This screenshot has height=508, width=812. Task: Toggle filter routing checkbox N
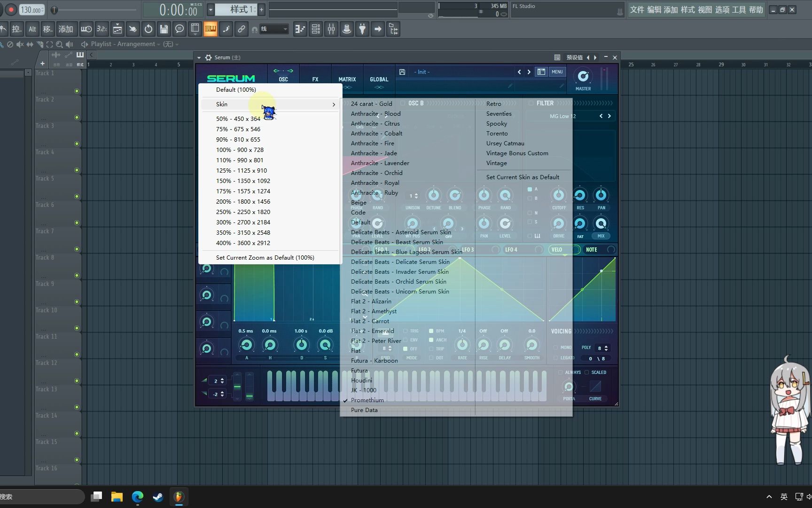click(x=530, y=213)
